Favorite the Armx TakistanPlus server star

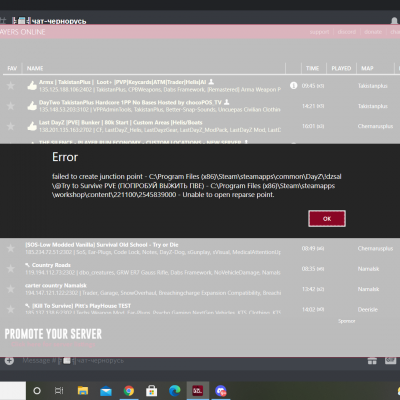tap(11, 86)
